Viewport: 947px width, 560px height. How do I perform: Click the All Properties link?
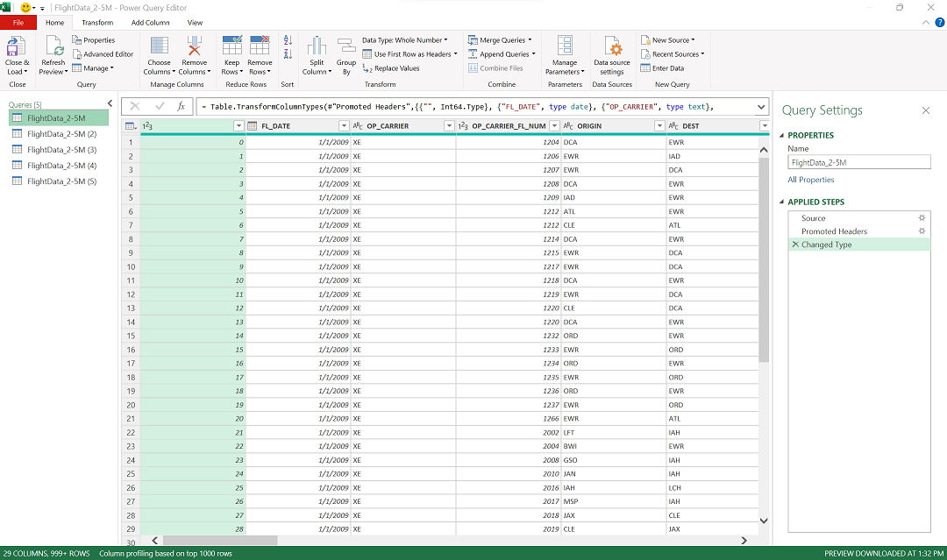811,180
